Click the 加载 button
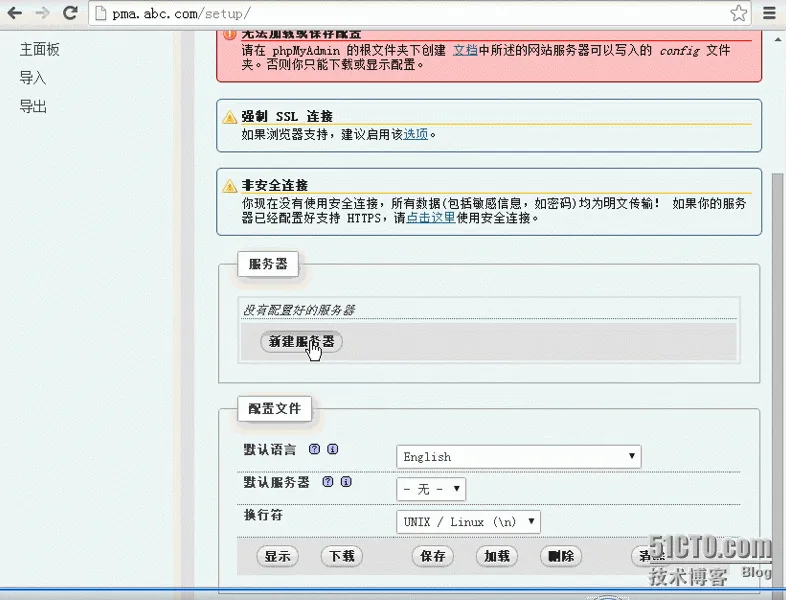Screen dimensions: 786x600 (497, 556)
